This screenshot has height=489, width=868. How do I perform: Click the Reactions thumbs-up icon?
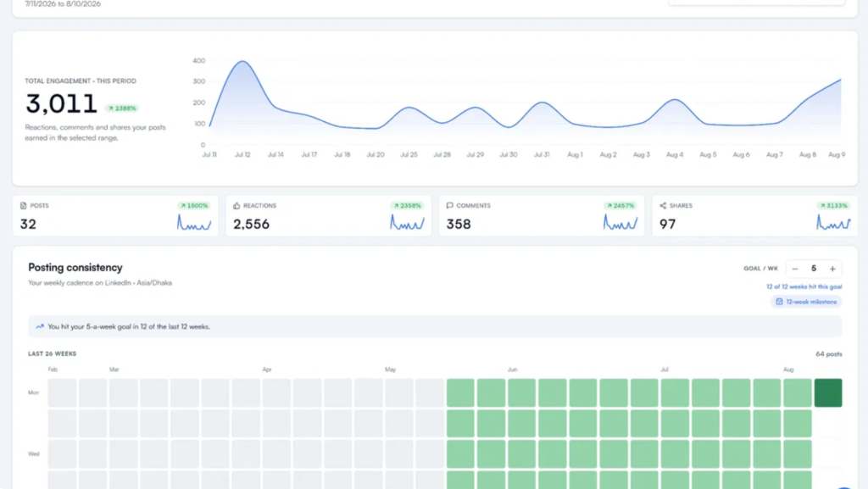tap(236, 205)
